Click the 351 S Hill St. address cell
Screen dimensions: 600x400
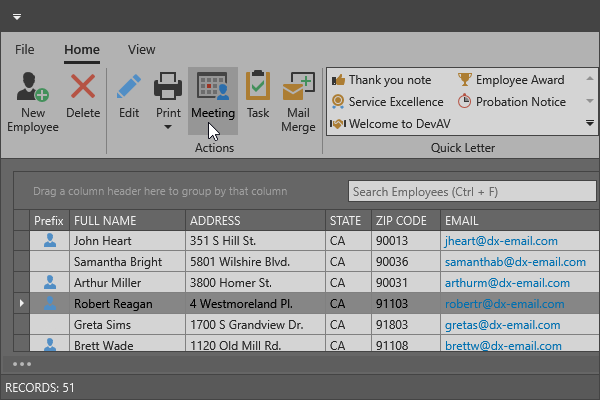[256, 241]
